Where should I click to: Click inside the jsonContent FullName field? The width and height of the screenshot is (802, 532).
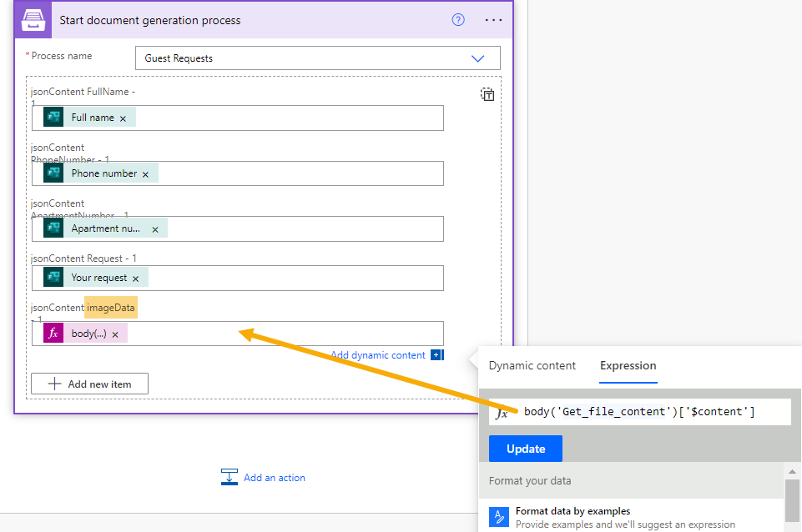(237, 118)
